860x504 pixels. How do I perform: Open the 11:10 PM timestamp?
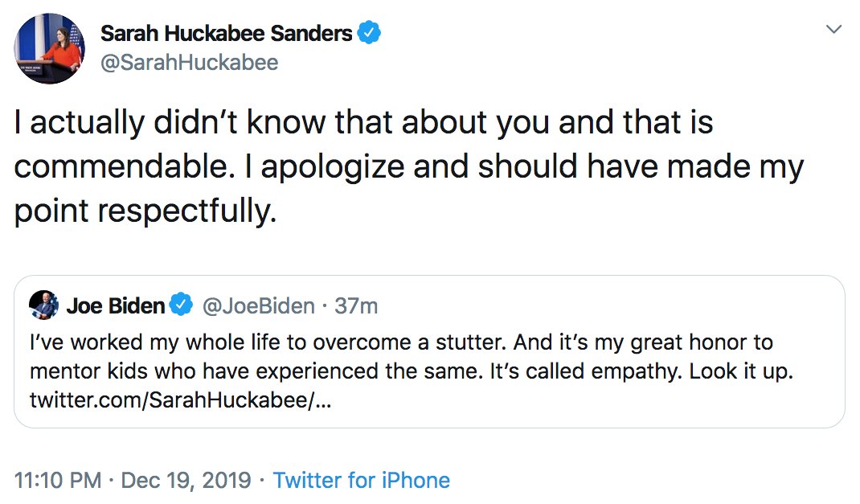58,481
